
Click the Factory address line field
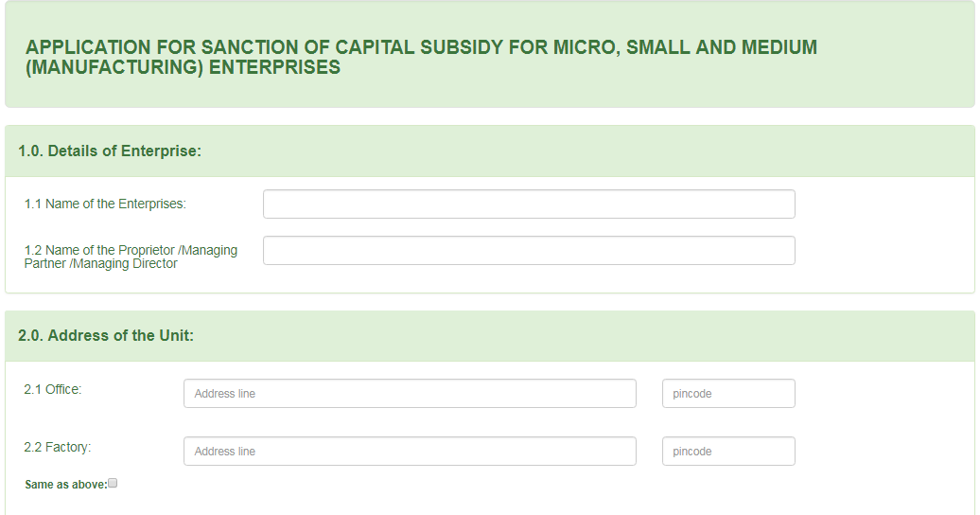pos(410,452)
